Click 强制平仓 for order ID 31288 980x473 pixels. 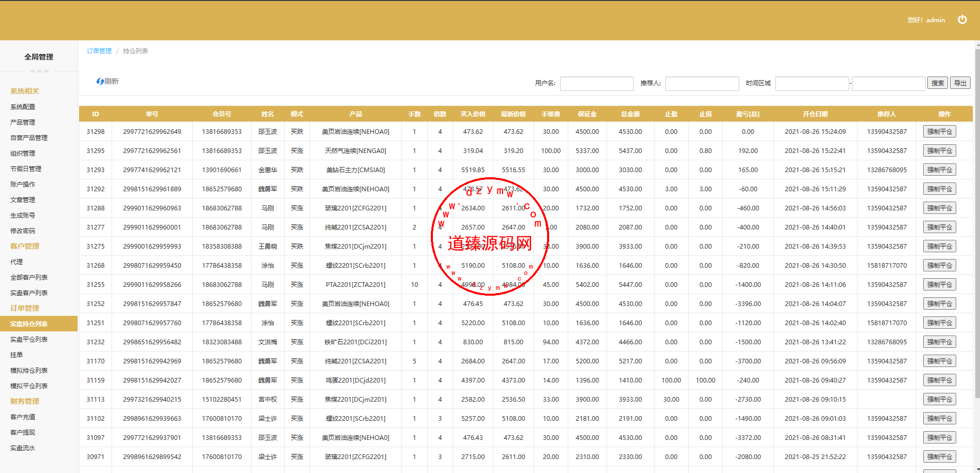pos(939,208)
